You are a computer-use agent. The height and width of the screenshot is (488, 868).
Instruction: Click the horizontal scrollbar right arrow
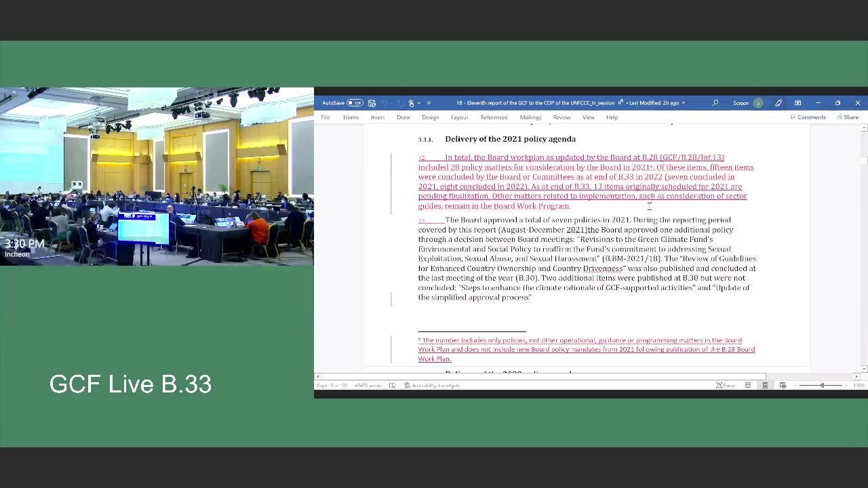coord(856,376)
